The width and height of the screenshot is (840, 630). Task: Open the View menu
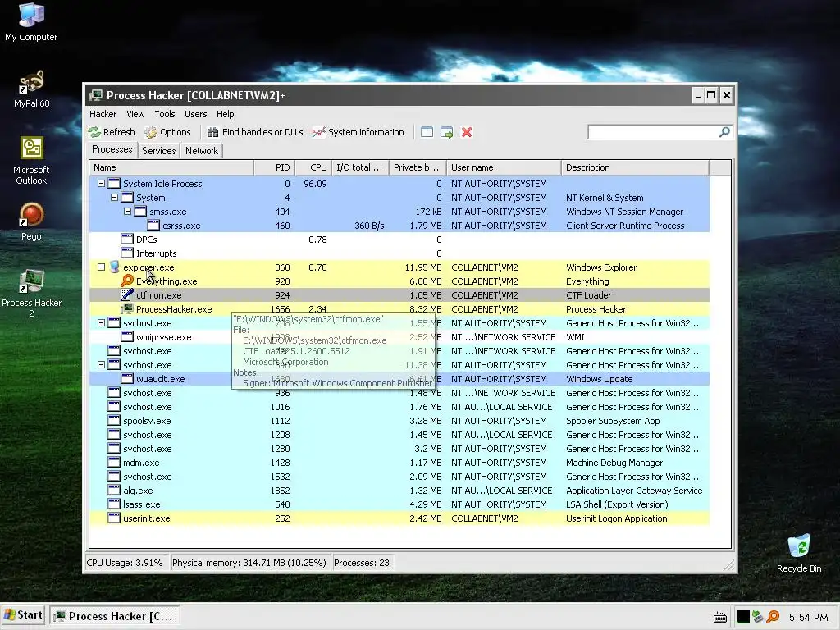pos(135,114)
